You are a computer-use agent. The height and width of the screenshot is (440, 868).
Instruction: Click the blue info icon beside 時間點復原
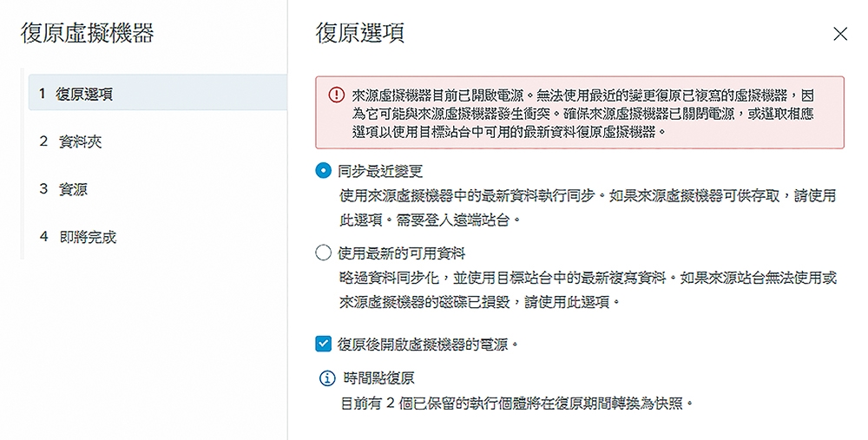pos(327,378)
